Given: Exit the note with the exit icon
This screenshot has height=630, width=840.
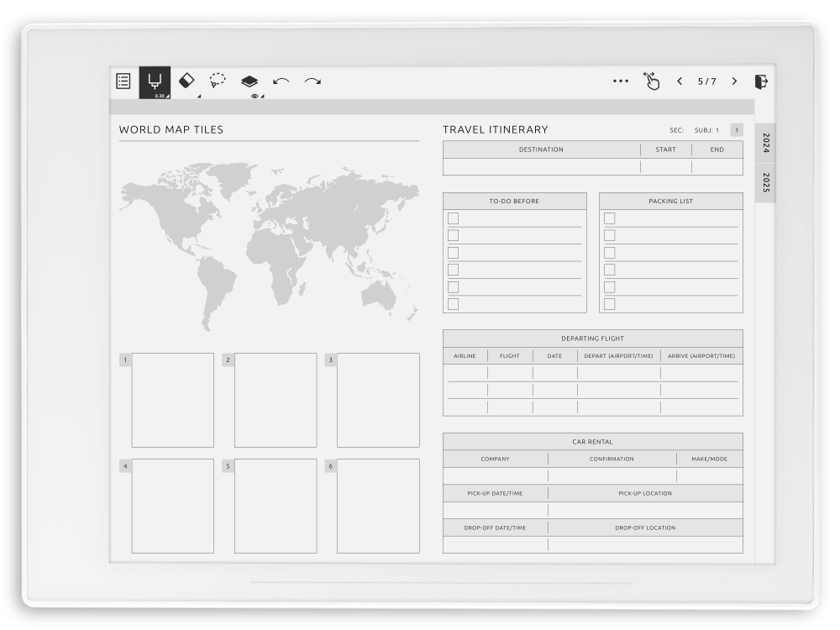Looking at the screenshot, I should (x=761, y=81).
